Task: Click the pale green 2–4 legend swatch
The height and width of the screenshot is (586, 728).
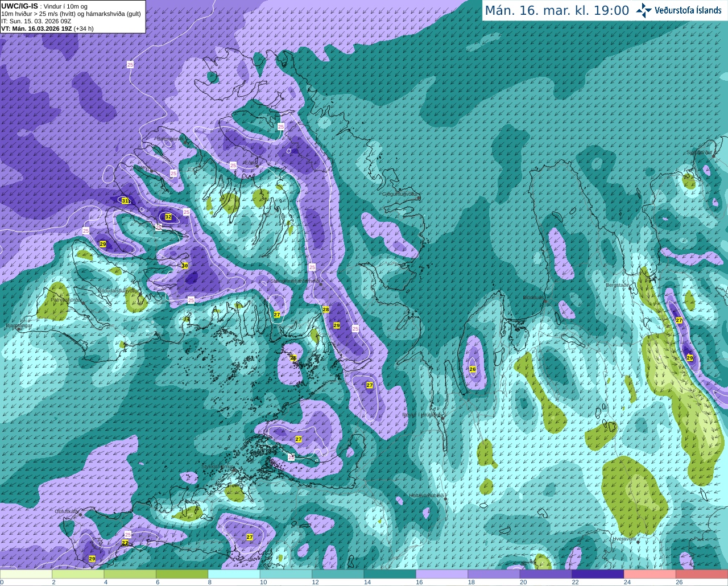Action: [x=78, y=574]
